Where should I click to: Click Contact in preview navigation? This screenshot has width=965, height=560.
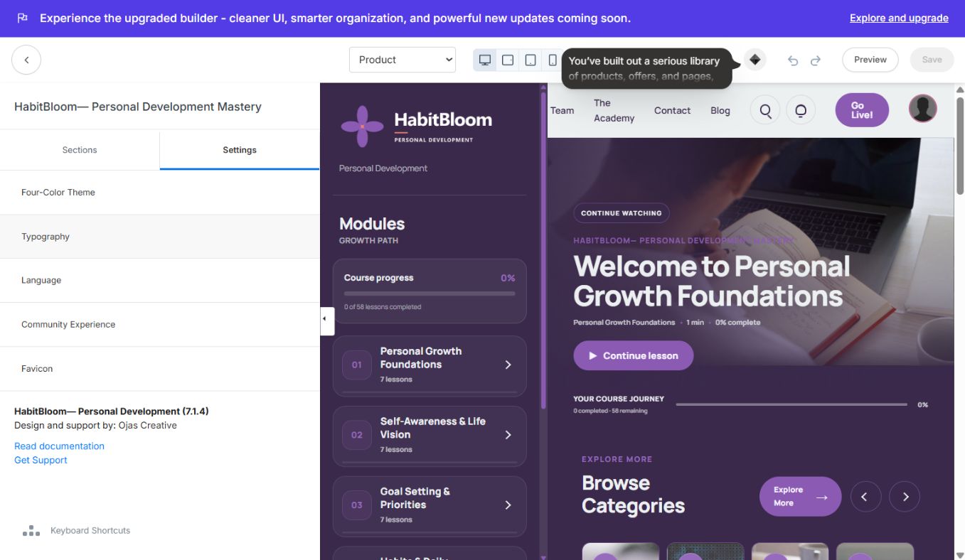pyautogui.click(x=672, y=110)
